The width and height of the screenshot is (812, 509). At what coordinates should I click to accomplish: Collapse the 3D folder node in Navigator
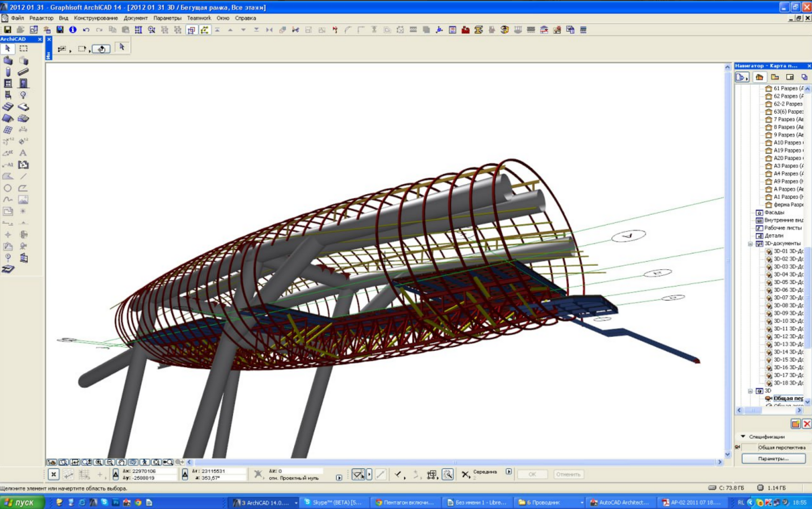coord(750,391)
